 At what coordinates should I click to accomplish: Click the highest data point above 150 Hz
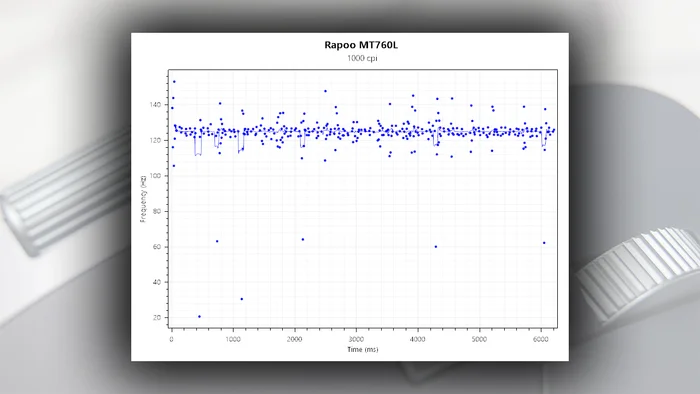(x=174, y=82)
